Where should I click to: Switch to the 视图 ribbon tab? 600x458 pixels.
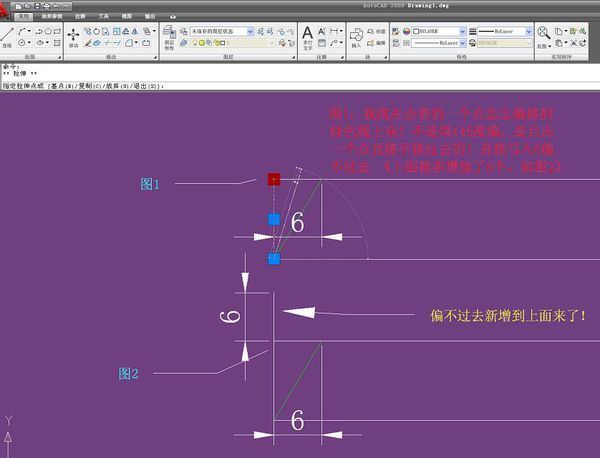pyautogui.click(x=127, y=16)
